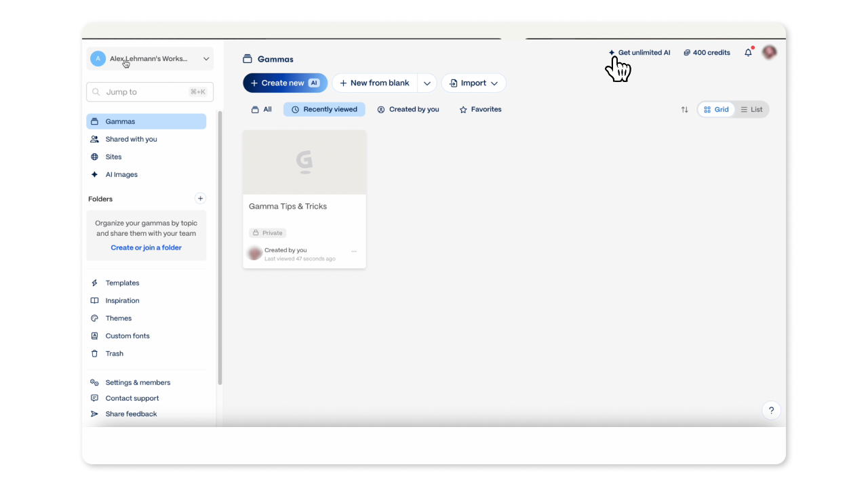Open Gamma Tips & Tricks thumbnail
Image resolution: width=868 pixels, height=488 pixels.
304,162
